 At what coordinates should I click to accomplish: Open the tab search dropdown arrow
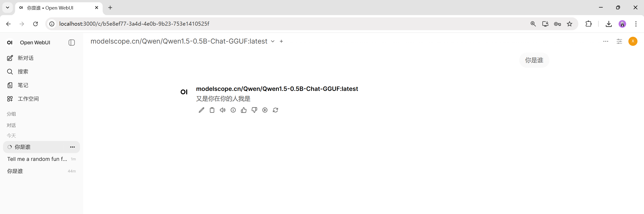pyautogui.click(x=8, y=8)
